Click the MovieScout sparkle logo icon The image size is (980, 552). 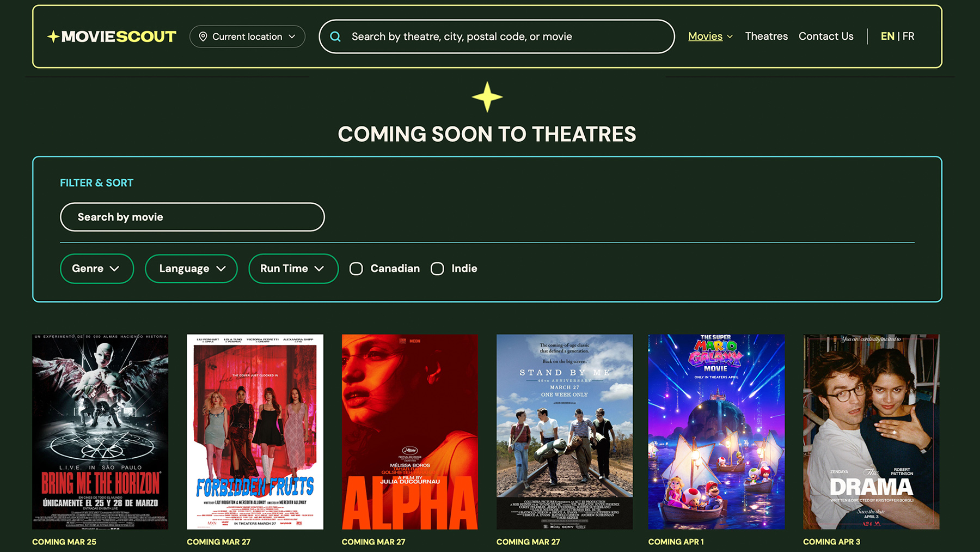pos(53,37)
